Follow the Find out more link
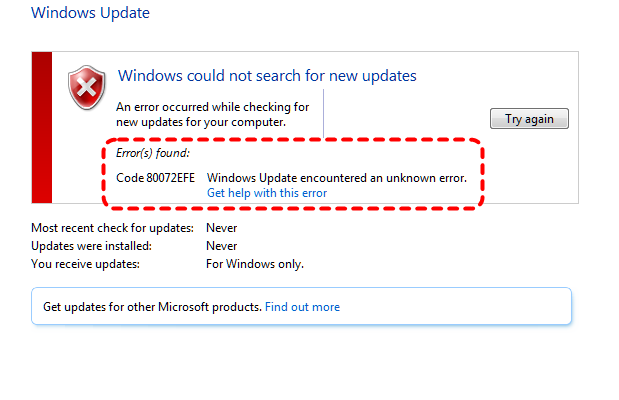619x400 pixels. click(x=302, y=307)
